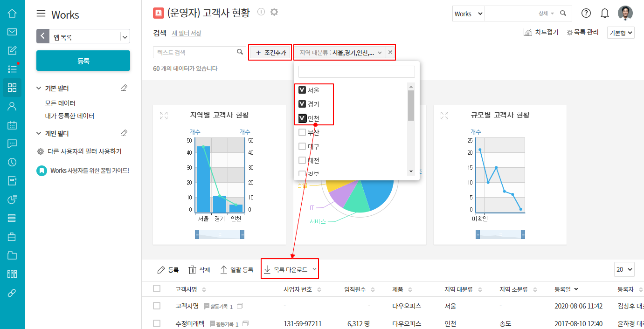644x329 pixels.
Task: Open the 기본형 view dropdown
Action: click(621, 33)
